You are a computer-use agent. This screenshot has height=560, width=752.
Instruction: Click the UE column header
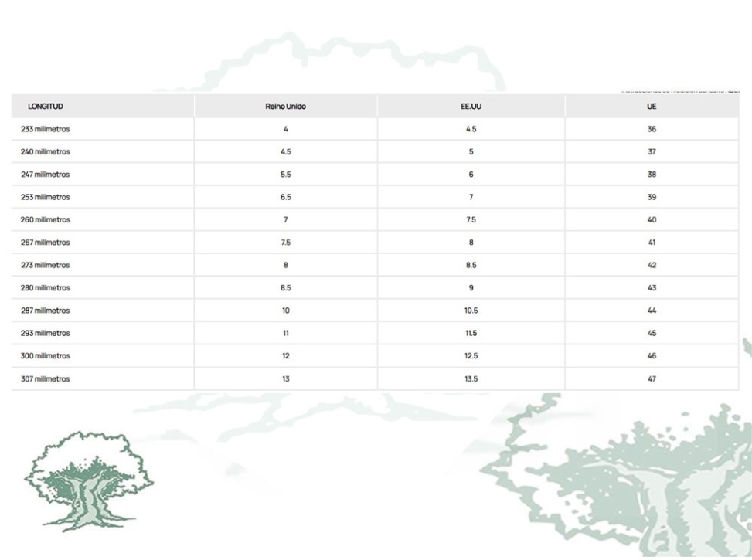pyautogui.click(x=652, y=107)
